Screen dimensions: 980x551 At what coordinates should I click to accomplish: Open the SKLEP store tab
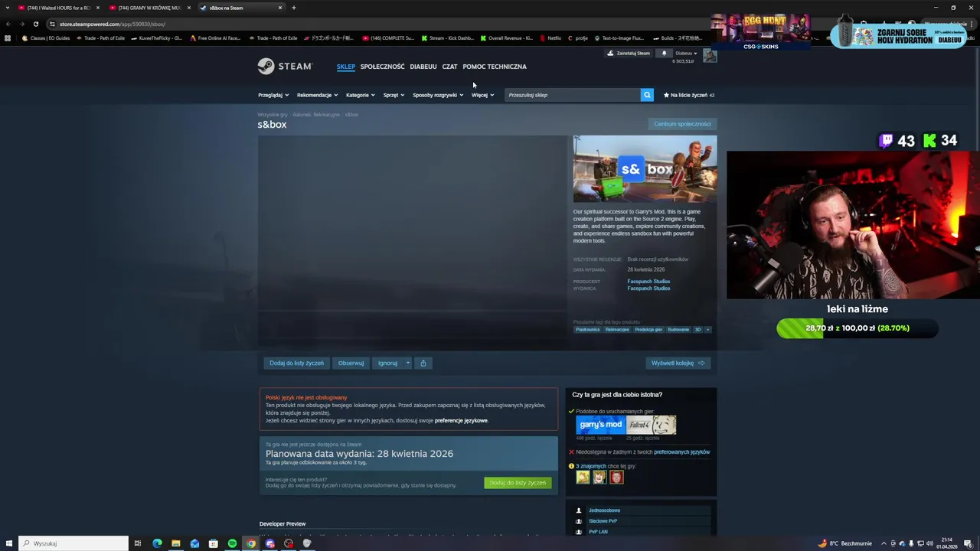click(x=346, y=67)
